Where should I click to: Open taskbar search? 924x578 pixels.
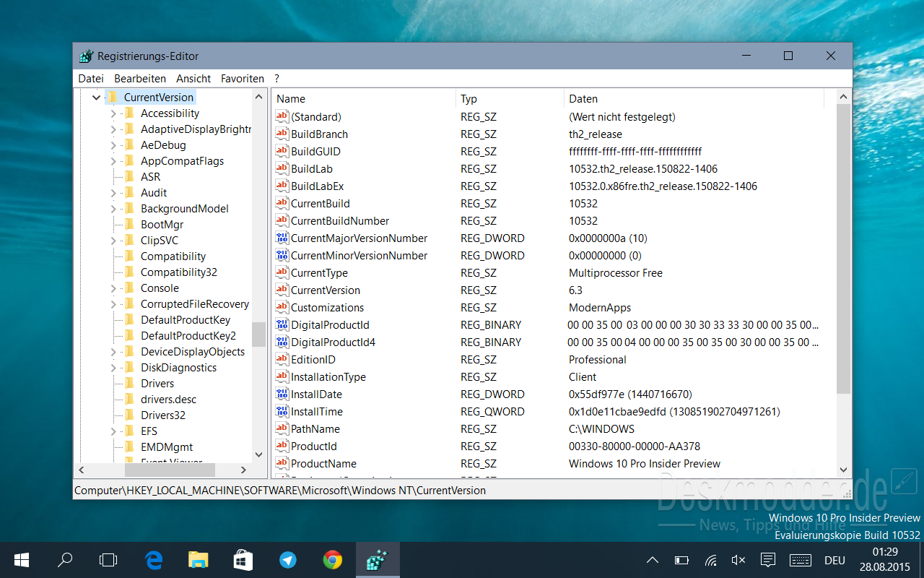[65, 560]
